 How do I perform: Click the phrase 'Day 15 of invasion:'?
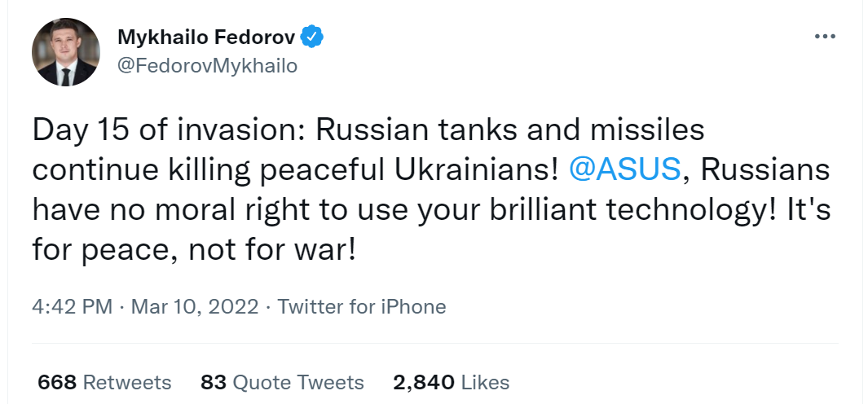click(x=168, y=130)
